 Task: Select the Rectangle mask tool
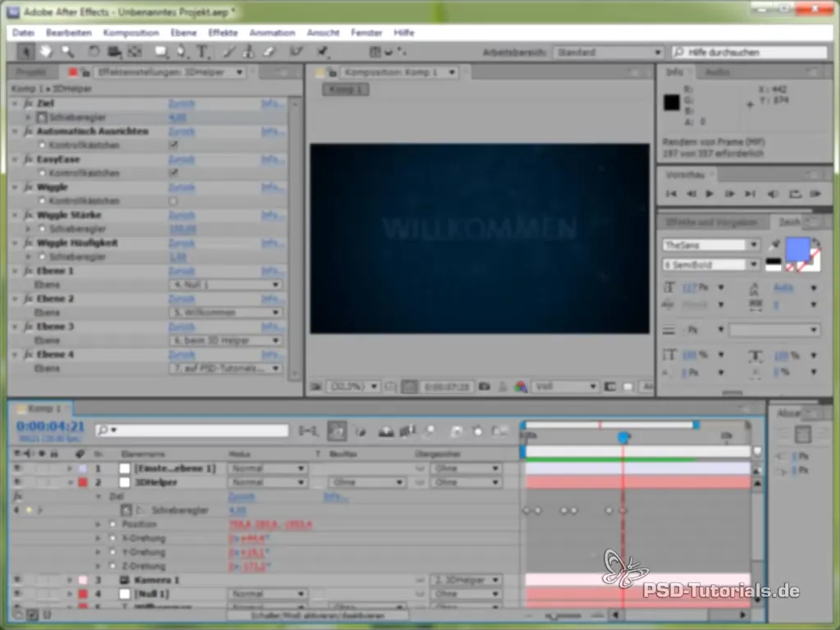pos(160,52)
